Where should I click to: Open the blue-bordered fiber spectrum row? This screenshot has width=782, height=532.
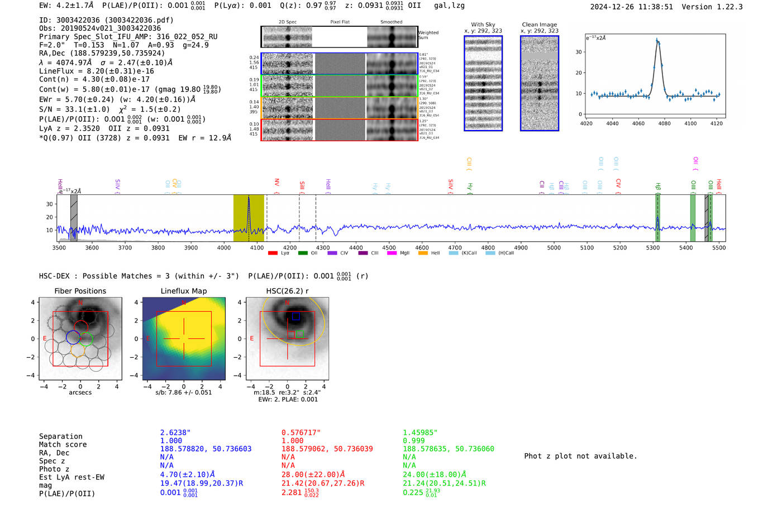coord(339,64)
